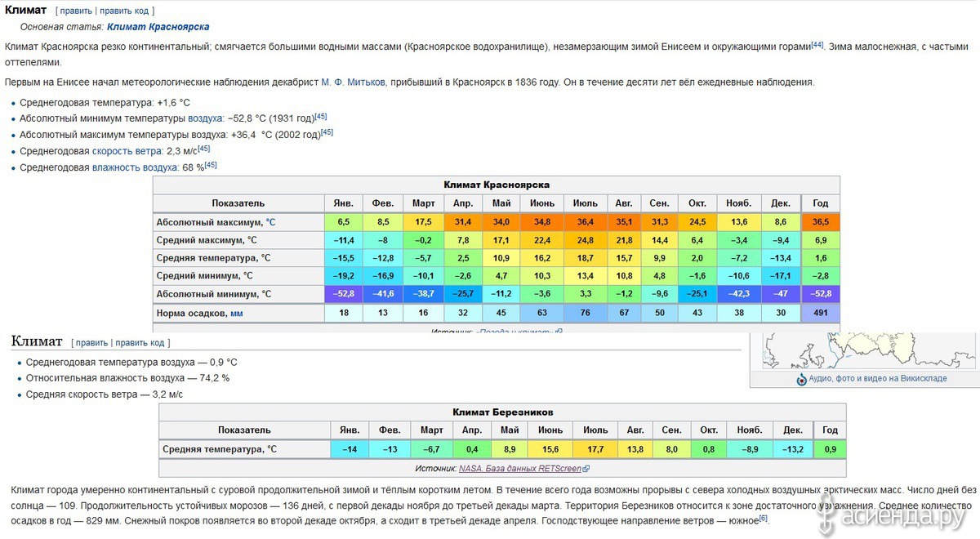Screen dimensions: 980x539
Task: Click 'Среднегодовая температура воздуха — 0,9 °C' bullet
Action: coord(131,362)
